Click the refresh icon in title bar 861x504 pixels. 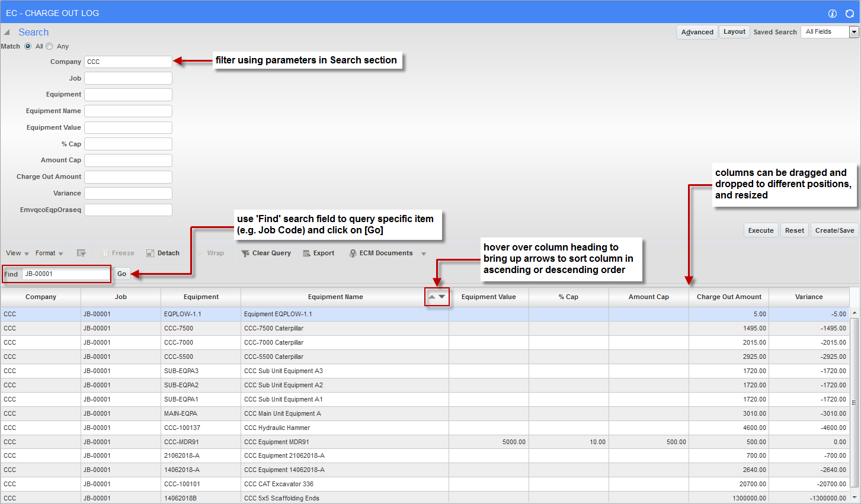click(x=849, y=14)
